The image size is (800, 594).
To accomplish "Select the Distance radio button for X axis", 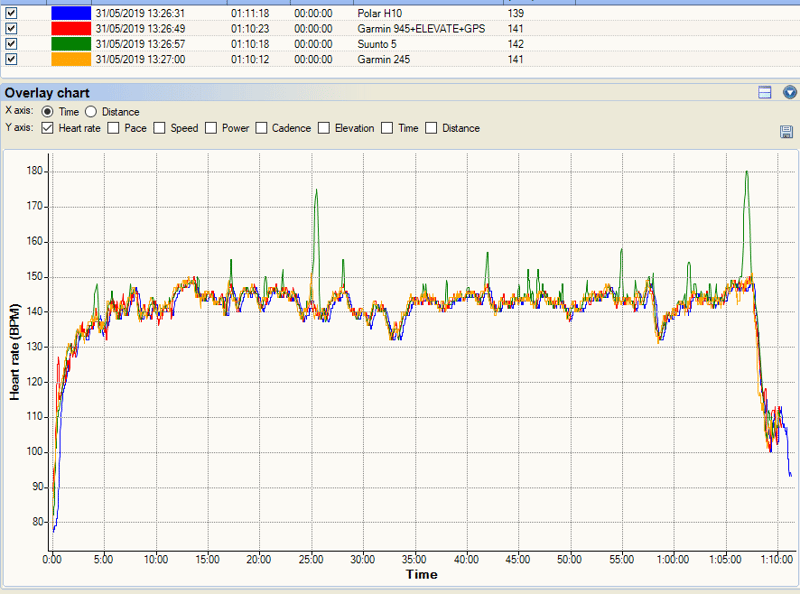I will tap(91, 112).
